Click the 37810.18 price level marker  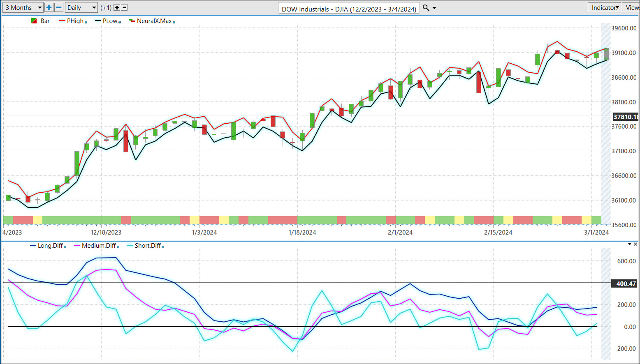[626, 117]
